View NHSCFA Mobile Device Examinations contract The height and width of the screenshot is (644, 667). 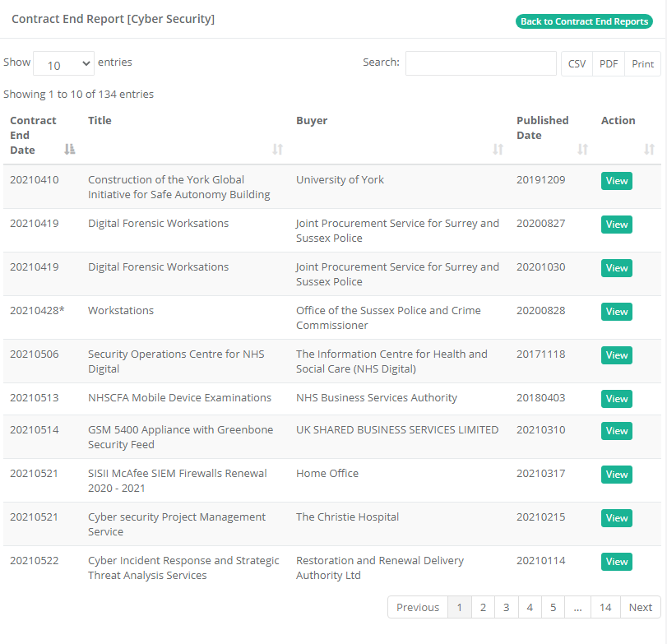tap(616, 399)
